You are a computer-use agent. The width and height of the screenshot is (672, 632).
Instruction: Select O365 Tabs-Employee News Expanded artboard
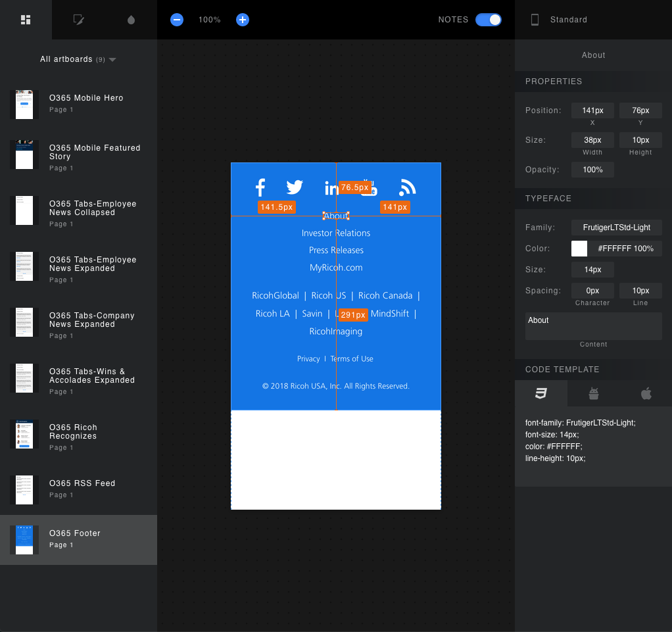[78, 269]
